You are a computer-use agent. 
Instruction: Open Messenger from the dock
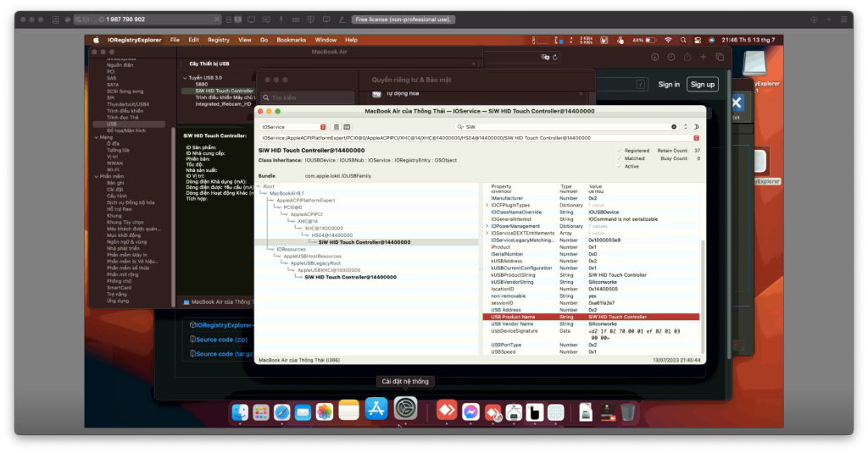(x=470, y=412)
